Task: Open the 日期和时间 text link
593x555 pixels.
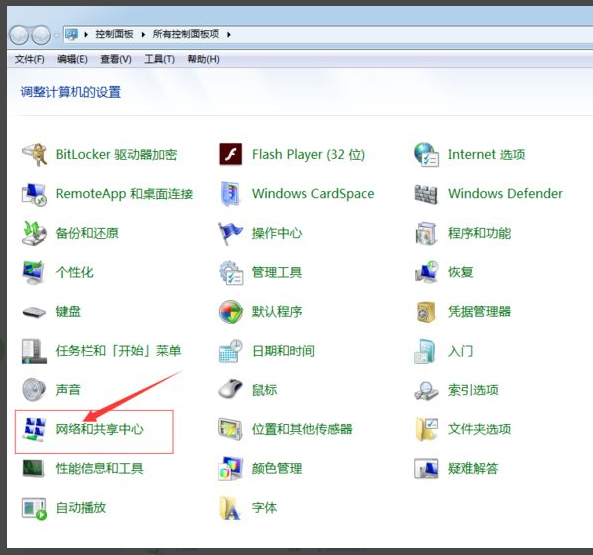Action: click(283, 351)
